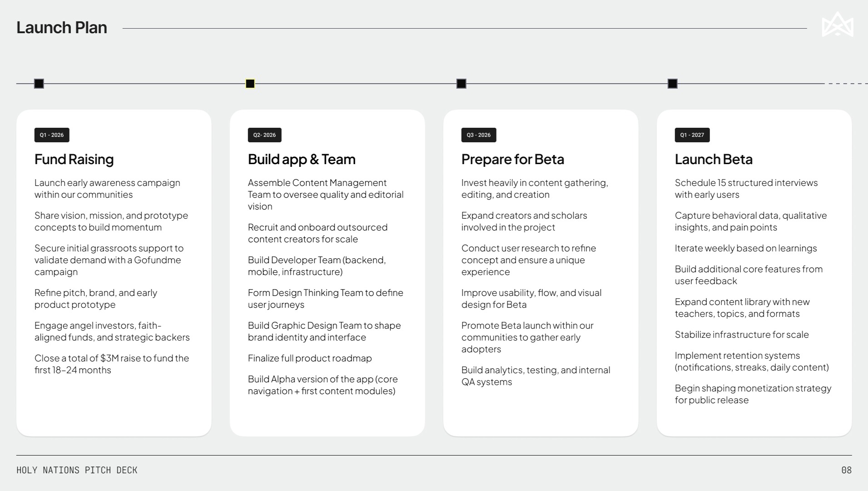Select the Q1 - 2027 date badge
868x491 pixels.
pyautogui.click(x=692, y=135)
